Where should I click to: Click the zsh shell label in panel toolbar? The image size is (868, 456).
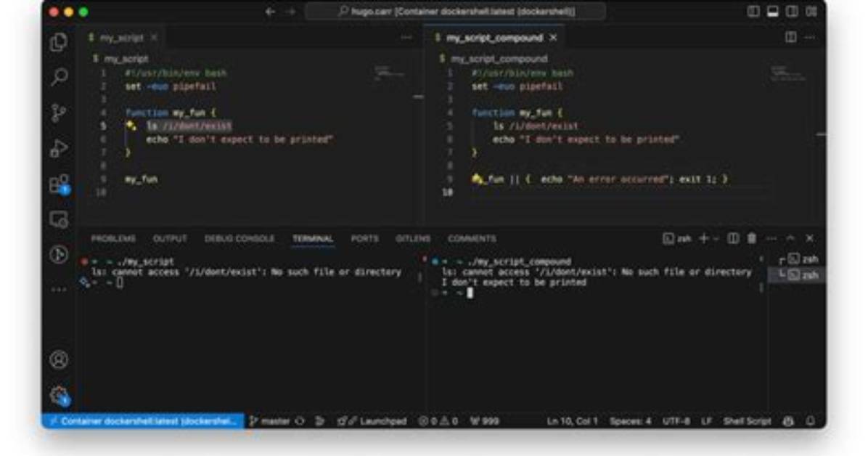tap(677, 238)
